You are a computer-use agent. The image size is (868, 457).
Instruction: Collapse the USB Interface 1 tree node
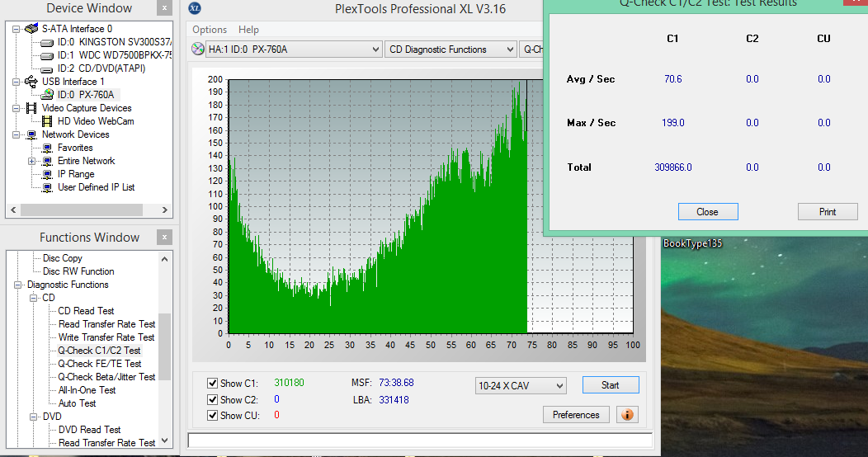pos(16,82)
